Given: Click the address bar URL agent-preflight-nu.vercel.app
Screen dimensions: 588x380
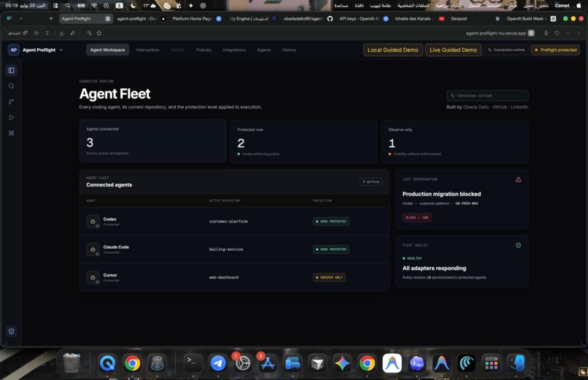Looking at the screenshot, I should click(496, 33).
